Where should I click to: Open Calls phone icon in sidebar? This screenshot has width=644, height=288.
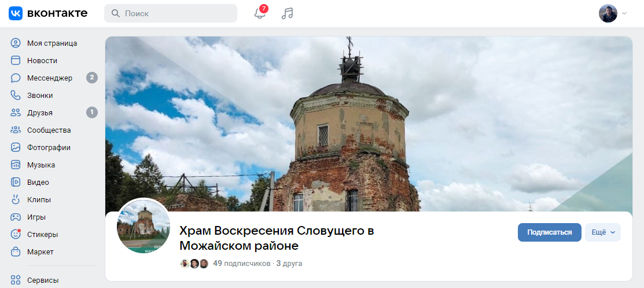[16, 95]
